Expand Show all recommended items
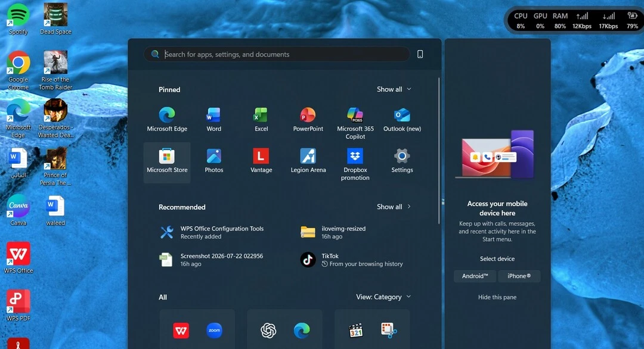This screenshot has width=644, height=349. [x=394, y=207]
